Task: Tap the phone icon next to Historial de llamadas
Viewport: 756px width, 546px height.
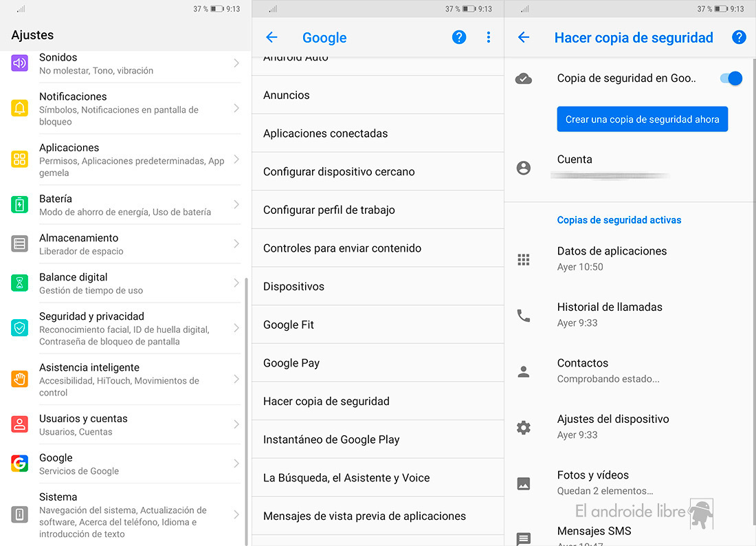Action: click(524, 316)
